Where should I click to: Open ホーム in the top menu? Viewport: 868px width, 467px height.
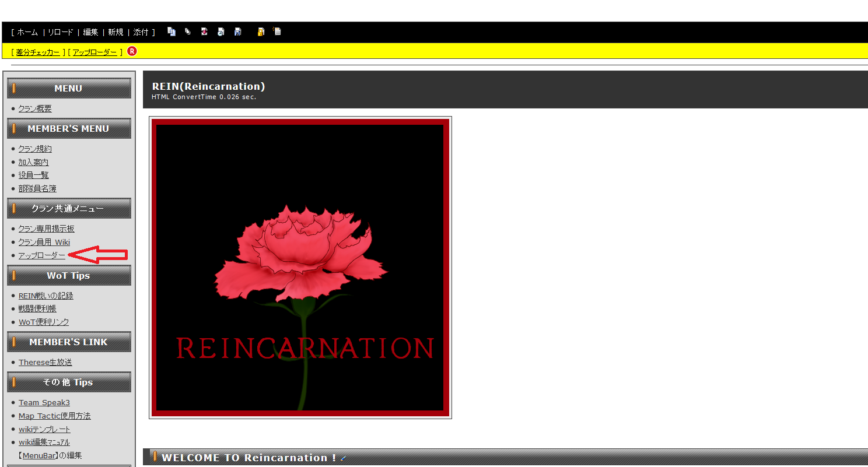click(x=27, y=33)
